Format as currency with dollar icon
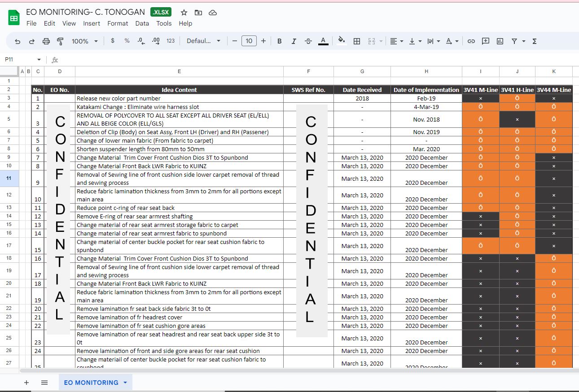579x392 pixels. click(x=112, y=41)
